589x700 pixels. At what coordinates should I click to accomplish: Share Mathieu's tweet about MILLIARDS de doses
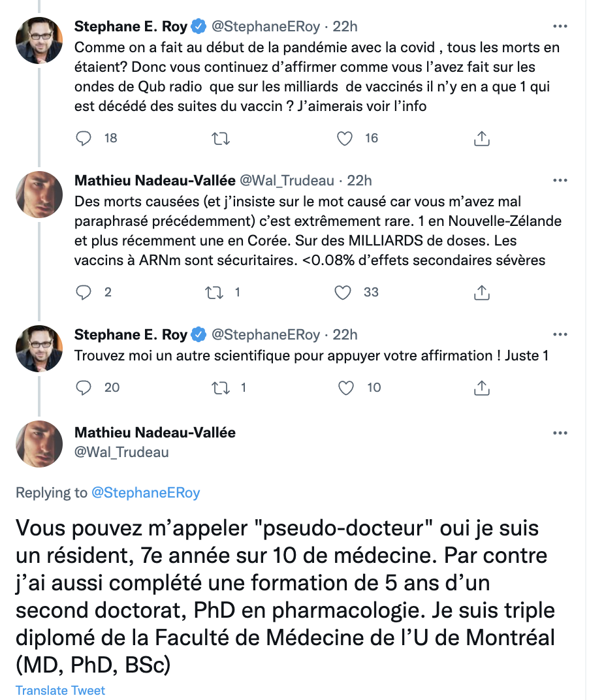tap(481, 293)
